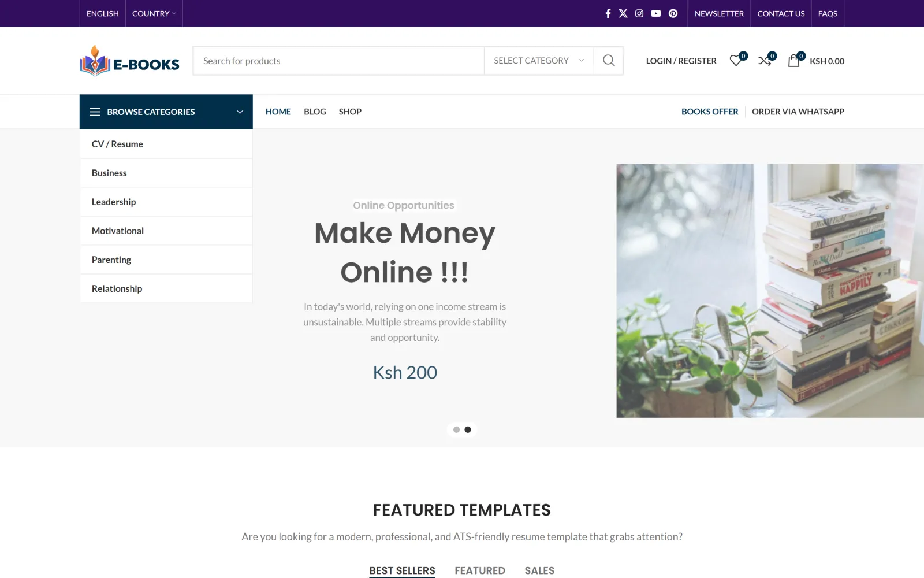The image size is (924, 578).
Task: Select the Business category
Action: coord(166,173)
